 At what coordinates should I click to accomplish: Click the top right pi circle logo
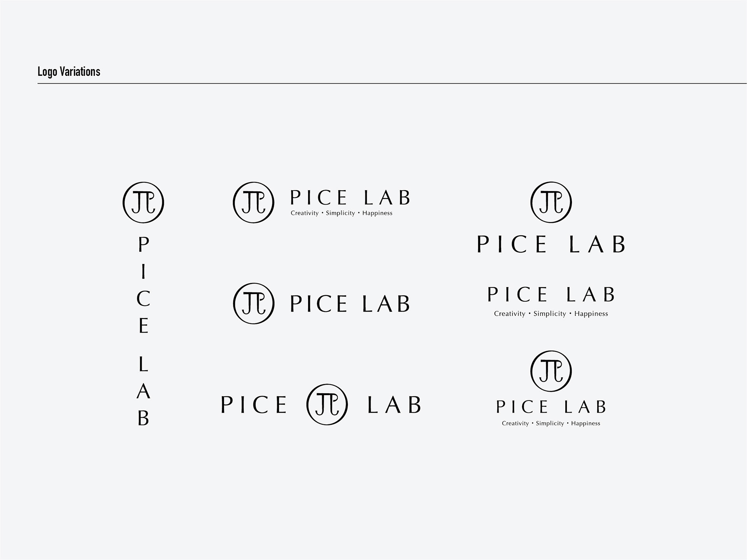point(551,202)
